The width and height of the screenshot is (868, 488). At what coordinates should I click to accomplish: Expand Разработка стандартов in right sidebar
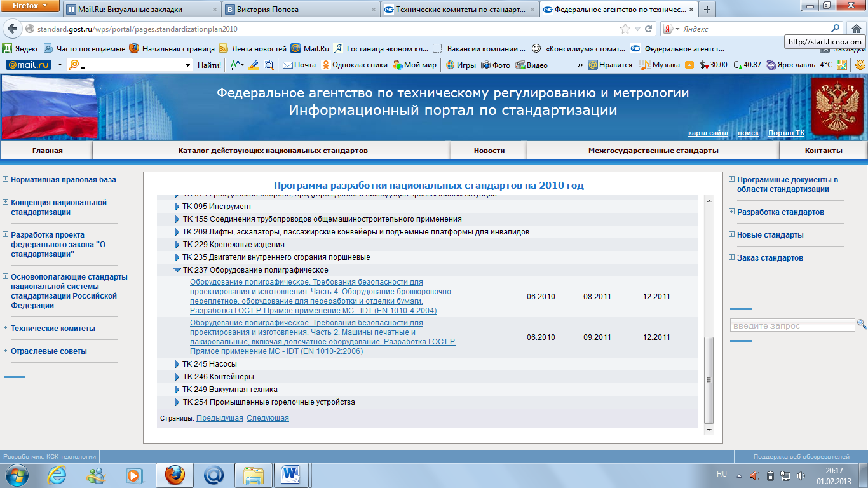pos(732,212)
